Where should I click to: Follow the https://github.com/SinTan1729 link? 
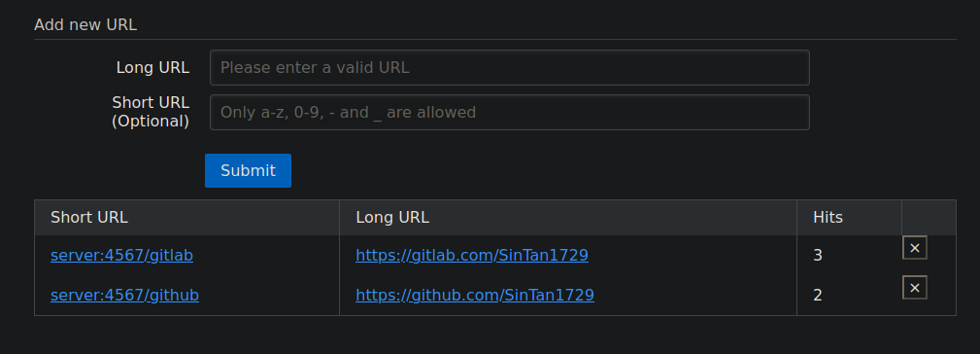[475, 295]
